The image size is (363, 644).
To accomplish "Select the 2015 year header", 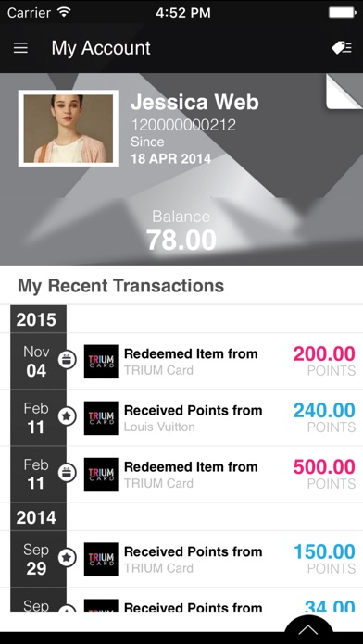I will (x=36, y=319).
